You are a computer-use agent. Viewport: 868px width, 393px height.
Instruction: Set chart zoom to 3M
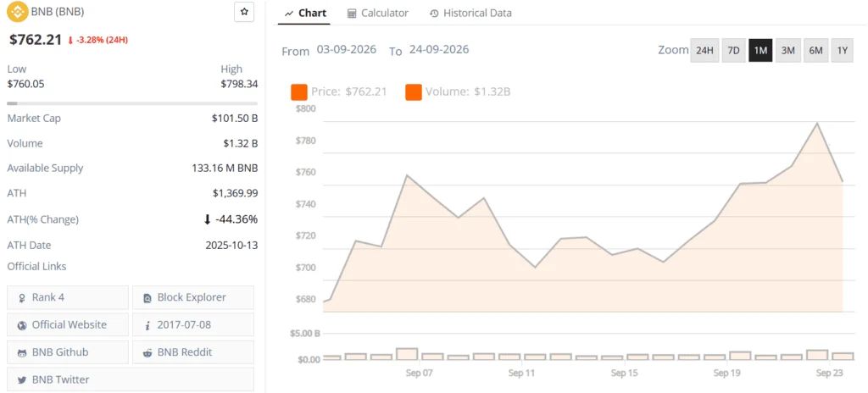(787, 50)
